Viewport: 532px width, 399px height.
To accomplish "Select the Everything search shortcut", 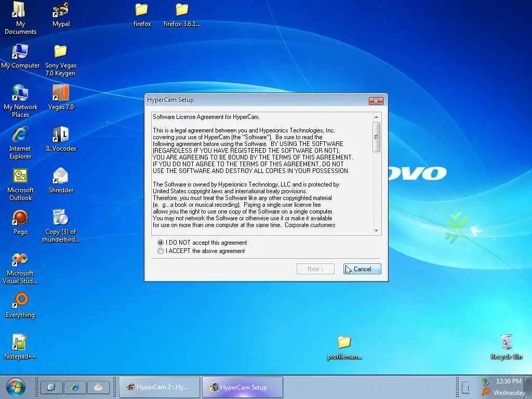I will tap(20, 305).
